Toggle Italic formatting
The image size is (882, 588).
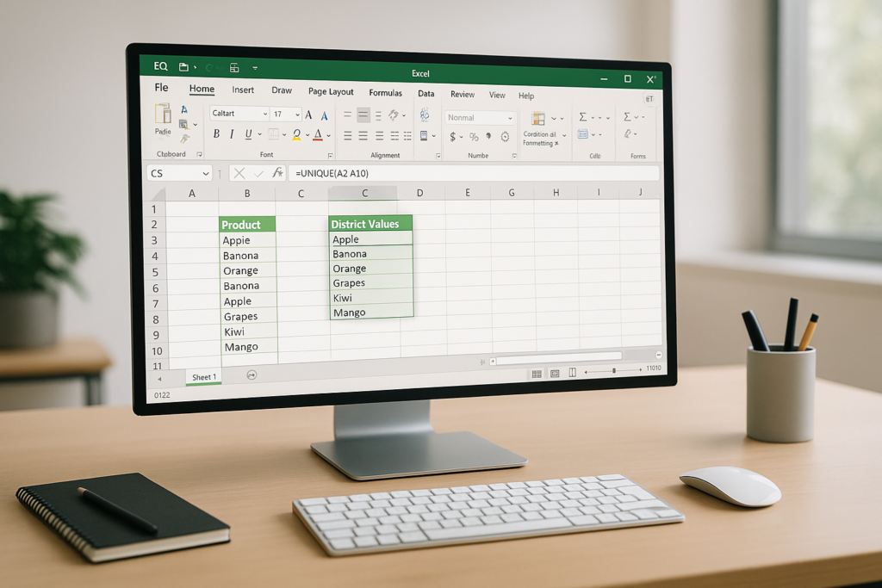(x=232, y=133)
